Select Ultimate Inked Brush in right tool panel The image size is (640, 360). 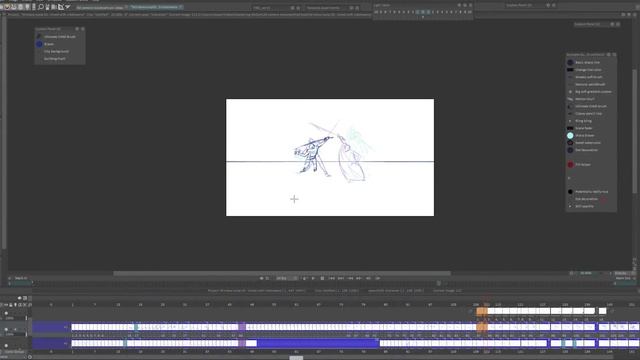pyautogui.click(x=591, y=106)
